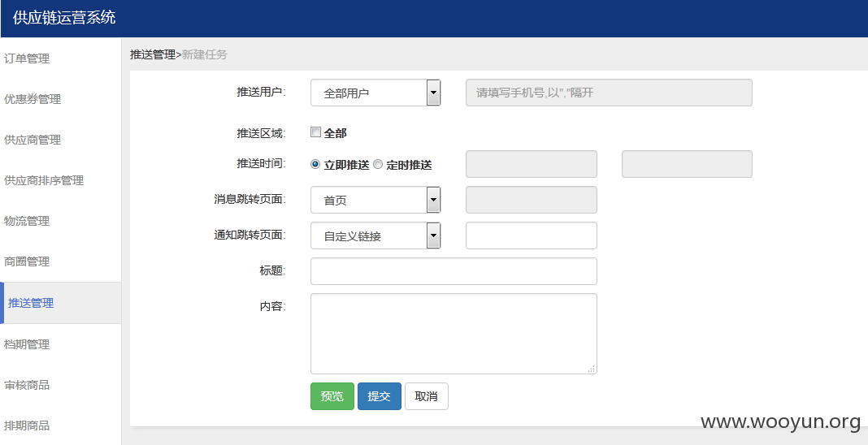Click the 取消 button

426,396
